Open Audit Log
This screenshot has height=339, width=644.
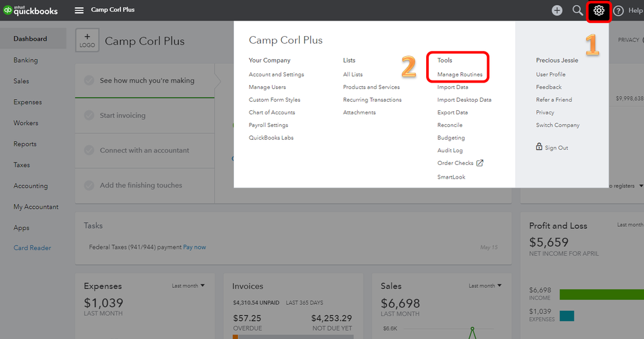pos(450,151)
